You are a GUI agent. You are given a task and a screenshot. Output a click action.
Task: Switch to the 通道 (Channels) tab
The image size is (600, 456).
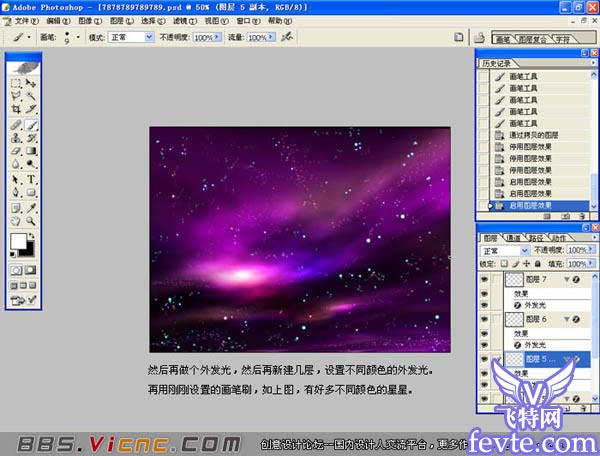click(x=513, y=239)
